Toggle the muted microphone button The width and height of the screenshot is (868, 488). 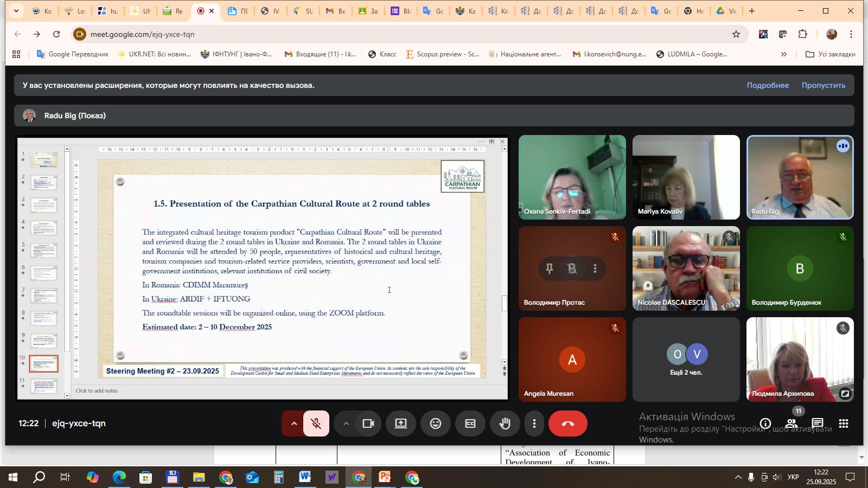[x=316, y=424]
